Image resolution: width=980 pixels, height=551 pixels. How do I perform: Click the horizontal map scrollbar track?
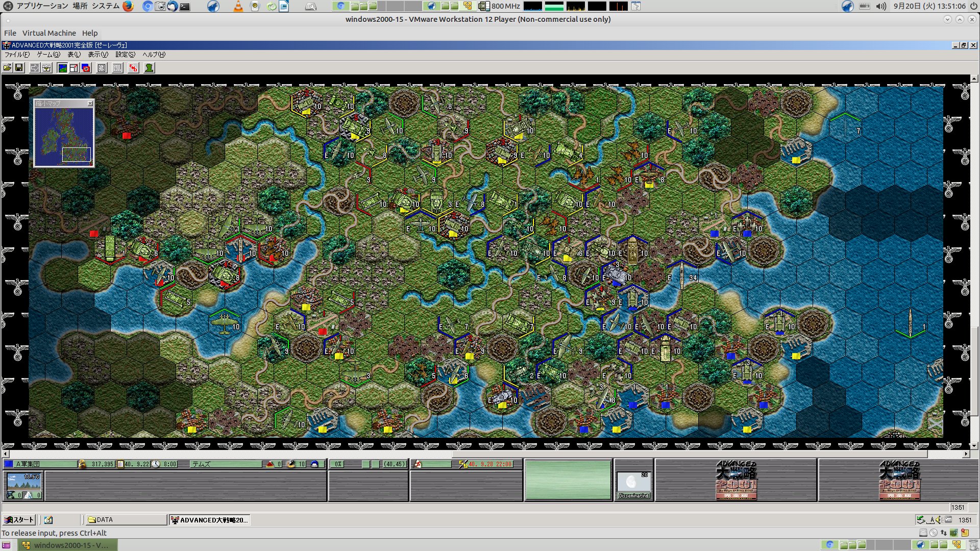(x=485, y=454)
